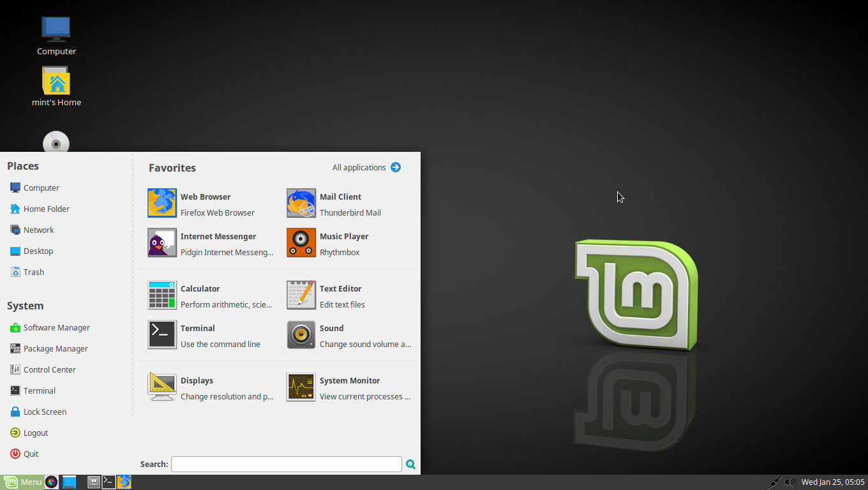Open Terminal favorite with 'Use the command line'

point(210,335)
